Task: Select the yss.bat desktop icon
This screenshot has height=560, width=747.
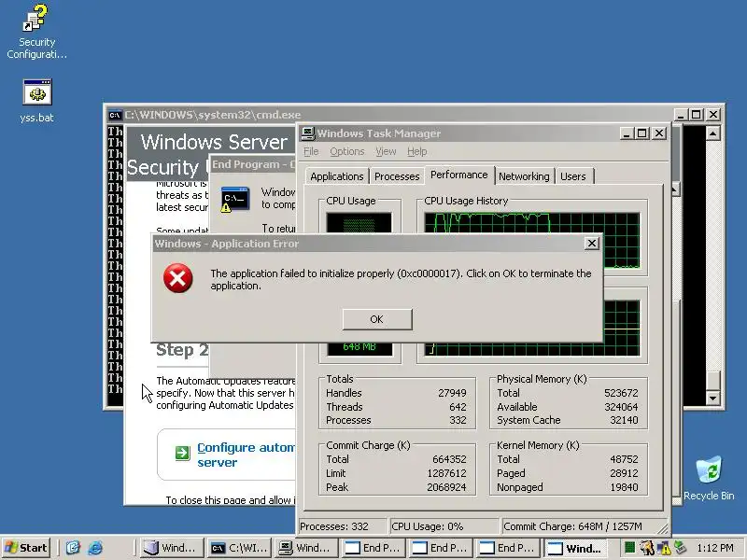Action: coord(36,101)
